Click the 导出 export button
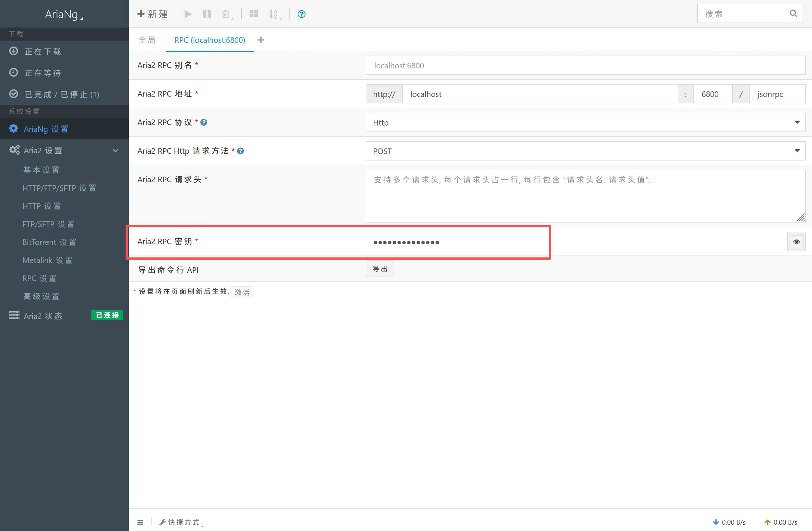 380,269
